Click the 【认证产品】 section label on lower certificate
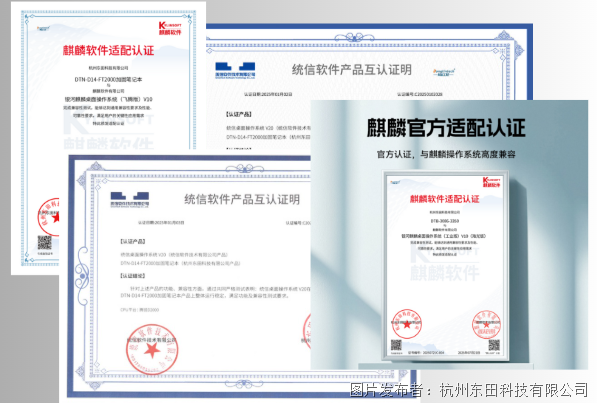The image size is (597, 404). tap(133, 241)
